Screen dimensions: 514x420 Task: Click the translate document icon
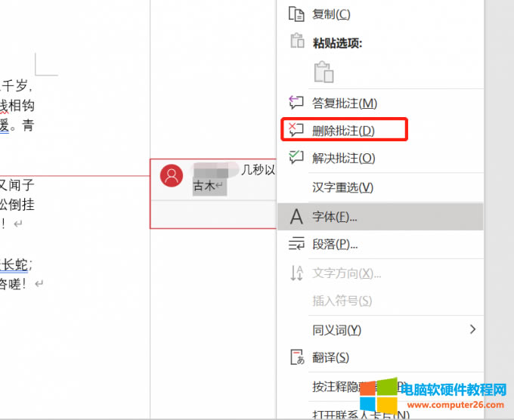click(297, 357)
